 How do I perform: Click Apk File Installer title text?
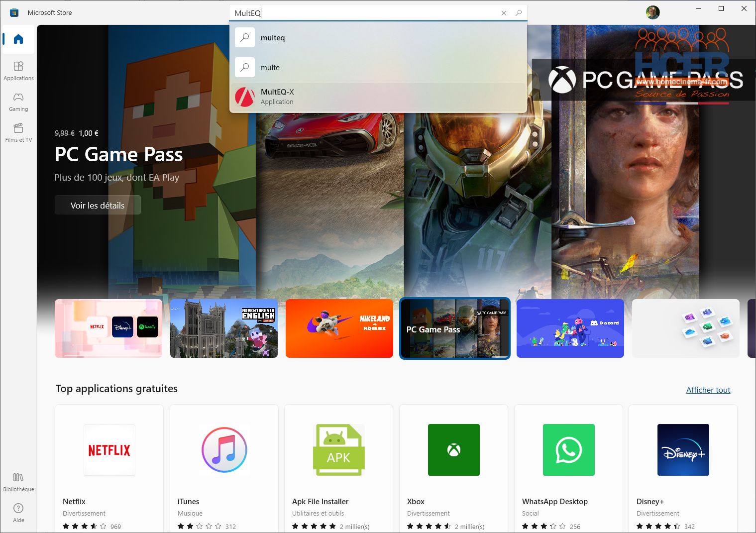320,501
